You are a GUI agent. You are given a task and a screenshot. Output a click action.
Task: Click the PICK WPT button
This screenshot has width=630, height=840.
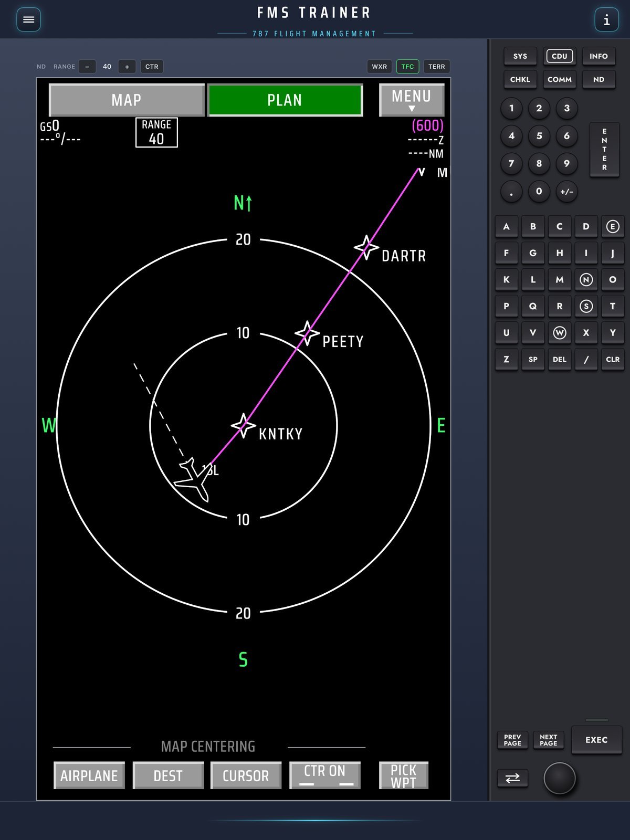404,775
